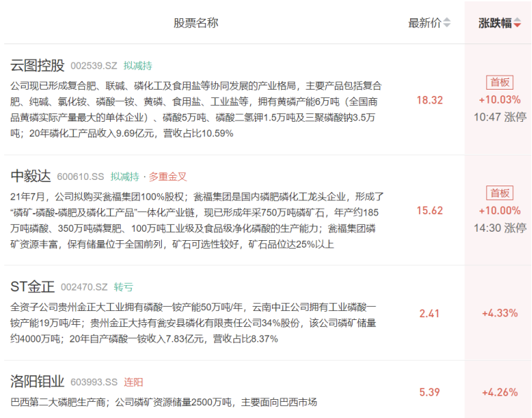The width and height of the screenshot is (532, 418).
Task: Click 中毅达 description about 瓮福集团
Action: 197,221
